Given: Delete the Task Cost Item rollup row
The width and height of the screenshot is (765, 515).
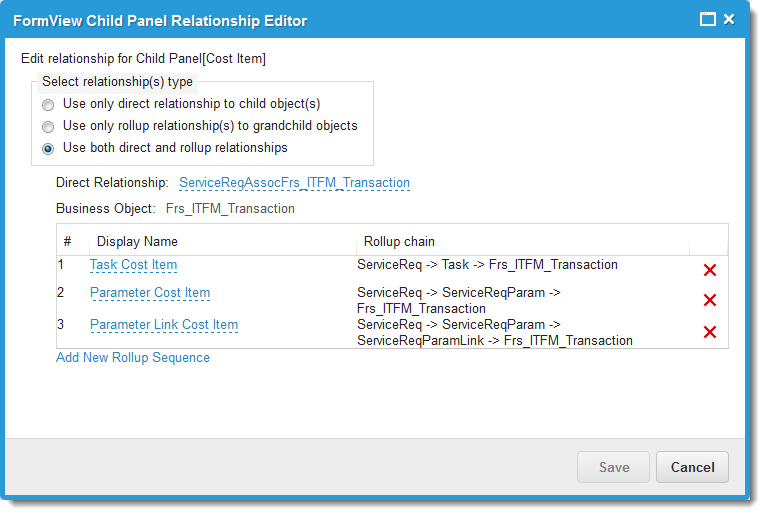Looking at the screenshot, I should pyautogui.click(x=709, y=270).
